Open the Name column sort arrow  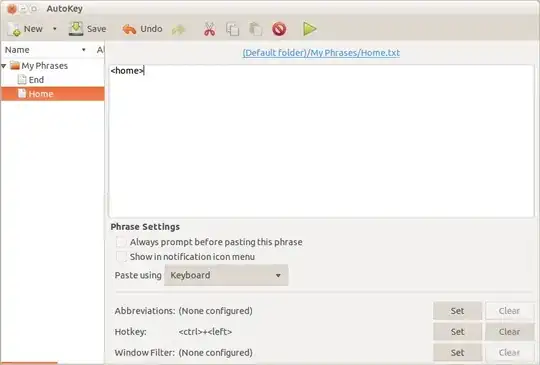click(x=83, y=50)
